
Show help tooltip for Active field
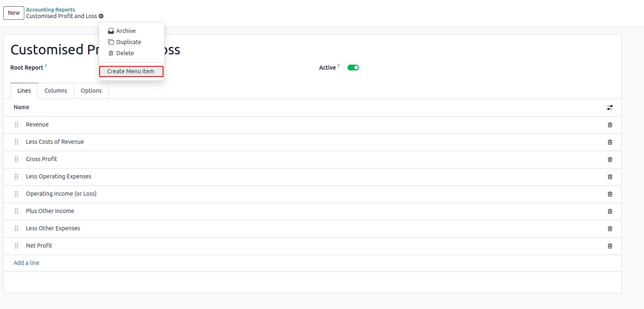(x=338, y=66)
